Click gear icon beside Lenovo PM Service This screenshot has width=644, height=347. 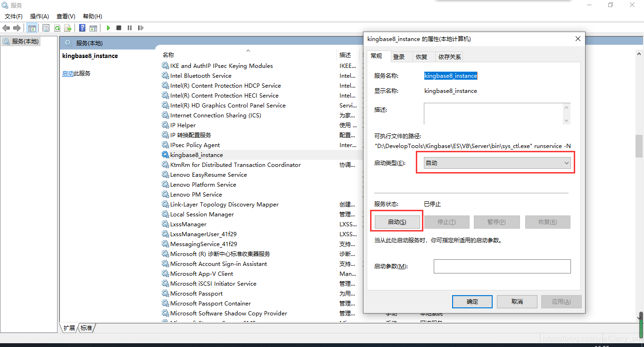(165, 194)
